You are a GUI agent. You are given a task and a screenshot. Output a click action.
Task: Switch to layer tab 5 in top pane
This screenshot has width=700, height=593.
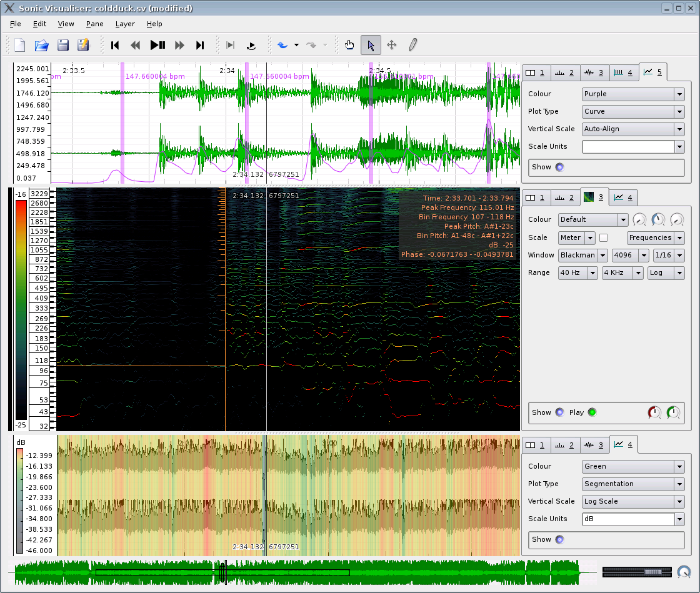click(x=653, y=72)
